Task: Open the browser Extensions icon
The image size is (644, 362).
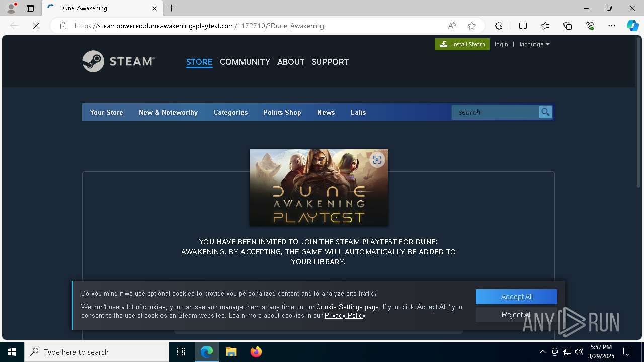Action: point(499,26)
